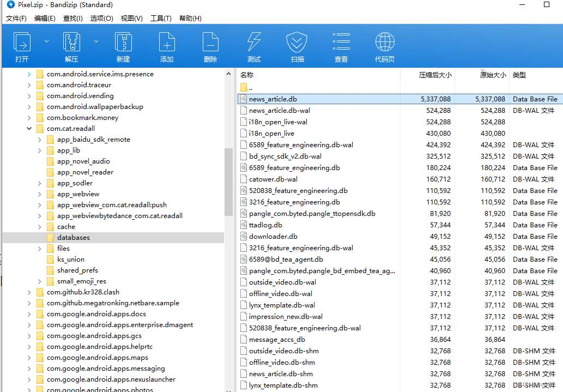The image size is (563, 392).
Task: Click the catower.db-wal file icon
Action: click(x=244, y=179)
